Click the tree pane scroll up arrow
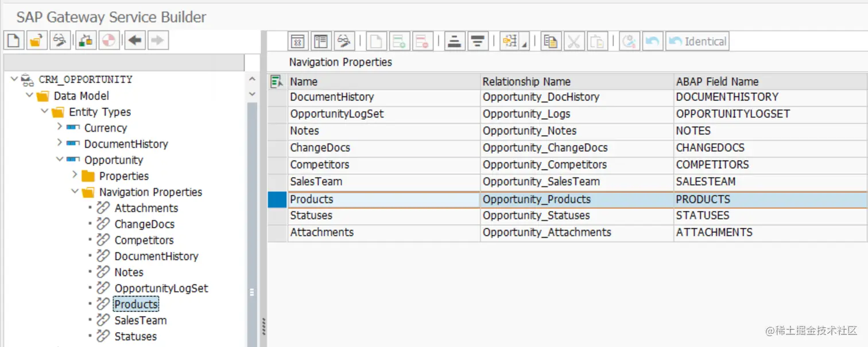The image size is (868, 347). coord(253,79)
